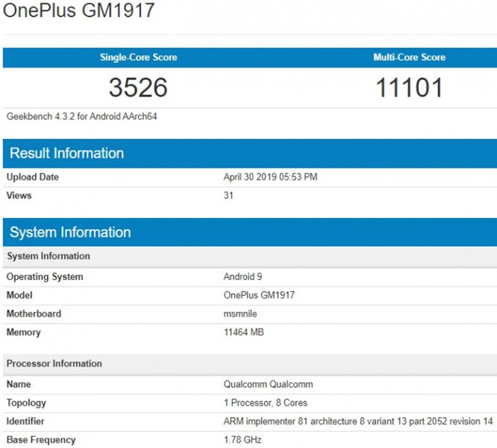This screenshot has width=497, height=448.
Task: Select the single-core score value 3526
Action: (138, 87)
